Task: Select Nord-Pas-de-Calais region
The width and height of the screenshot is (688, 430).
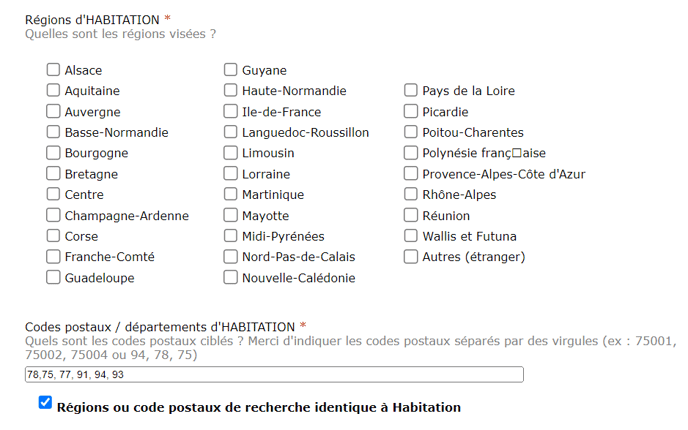Action: 230,257
